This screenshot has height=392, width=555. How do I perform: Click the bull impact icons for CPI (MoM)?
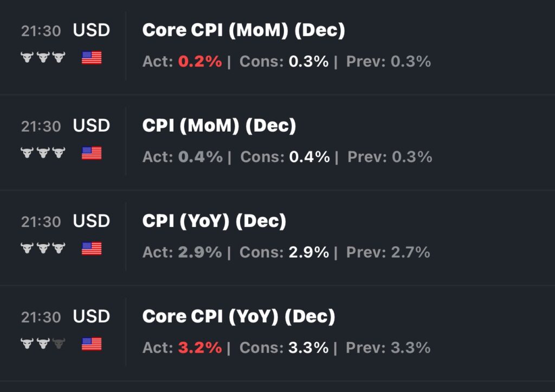pos(43,153)
